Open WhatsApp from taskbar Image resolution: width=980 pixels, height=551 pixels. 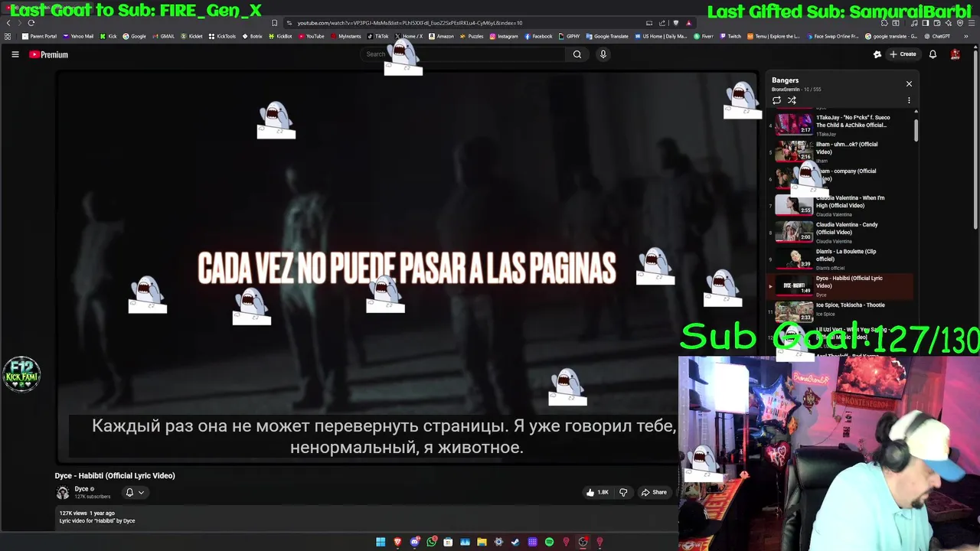click(x=432, y=542)
